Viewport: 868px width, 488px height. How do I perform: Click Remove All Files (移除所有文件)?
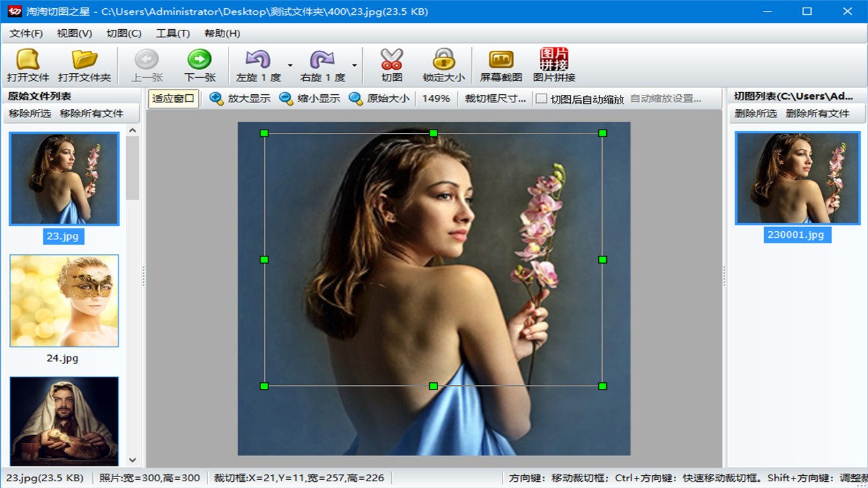[x=92, y=113]
